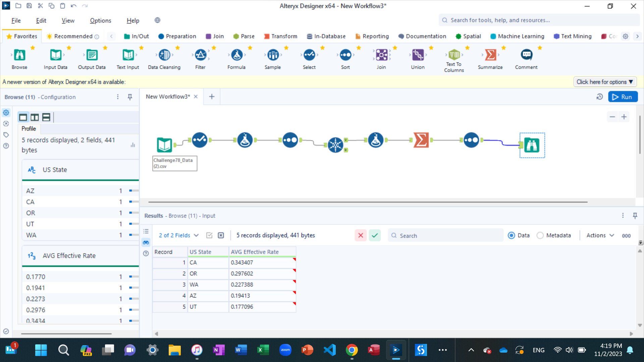The width and height of the screenshot is (644, 362).
Task: Toggle select all fields checkbox icon
Action: pyautogui.click(x=209, y=235)
